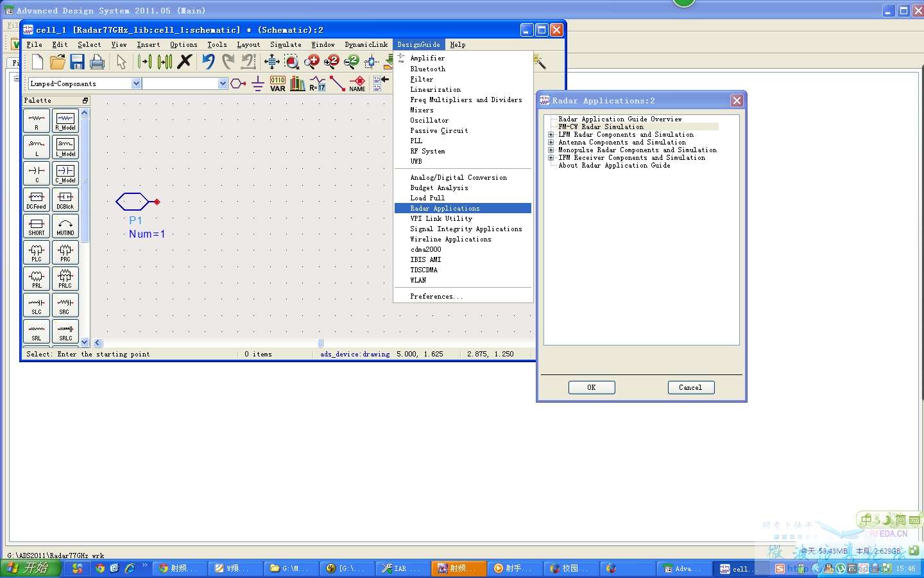Place inductor L from palette

click(37, 147)
